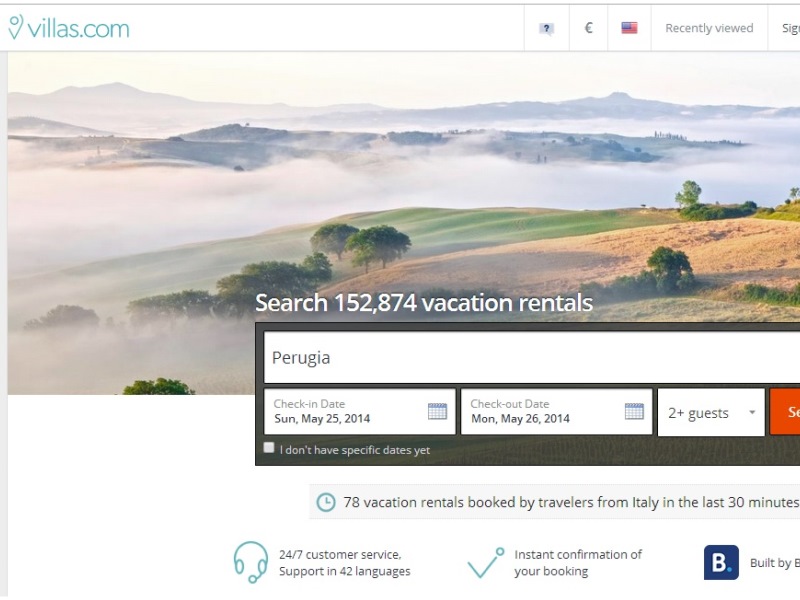Click the villas.com logo
This screenshot has width=800, height=600.
pos(69,28)
